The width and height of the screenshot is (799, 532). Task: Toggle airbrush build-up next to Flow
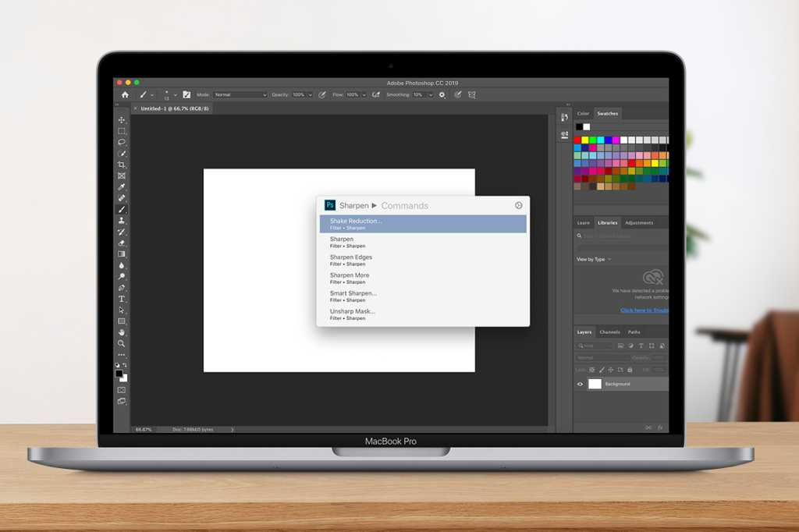[x=375, y=94]
